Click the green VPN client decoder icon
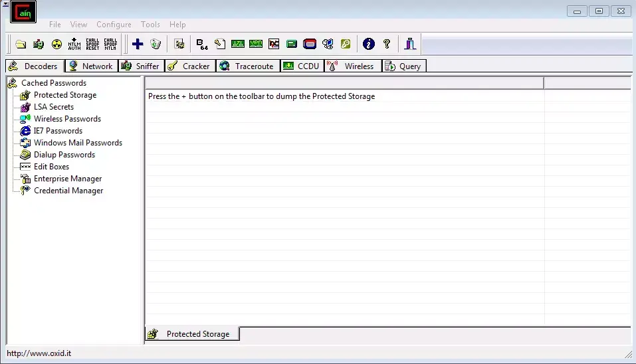This screenshot has width=636, height=364. [x=256, y=44]
